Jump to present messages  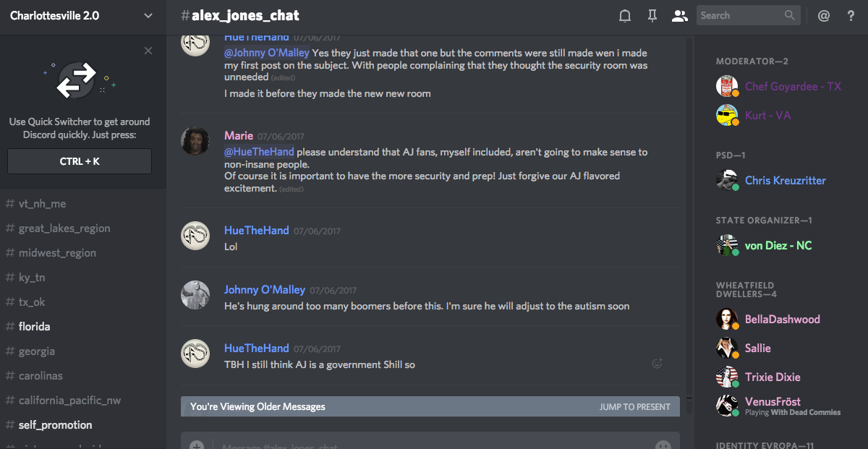click(x=634, y=406)
